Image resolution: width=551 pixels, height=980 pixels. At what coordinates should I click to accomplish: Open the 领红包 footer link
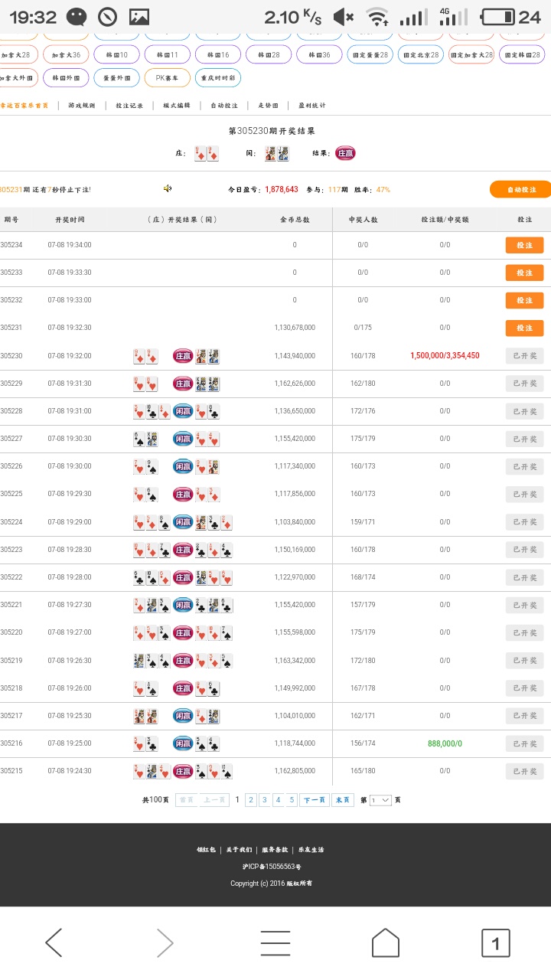pos(206,850)
